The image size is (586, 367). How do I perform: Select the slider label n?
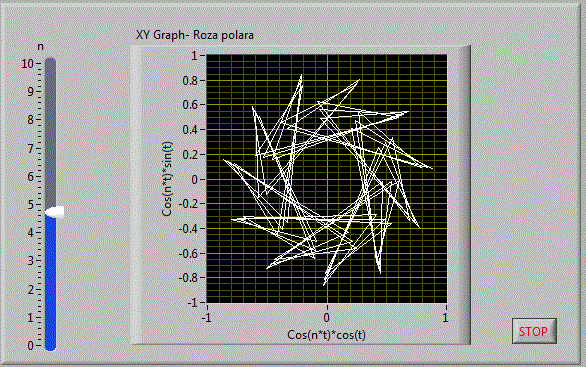click(41, 47)
